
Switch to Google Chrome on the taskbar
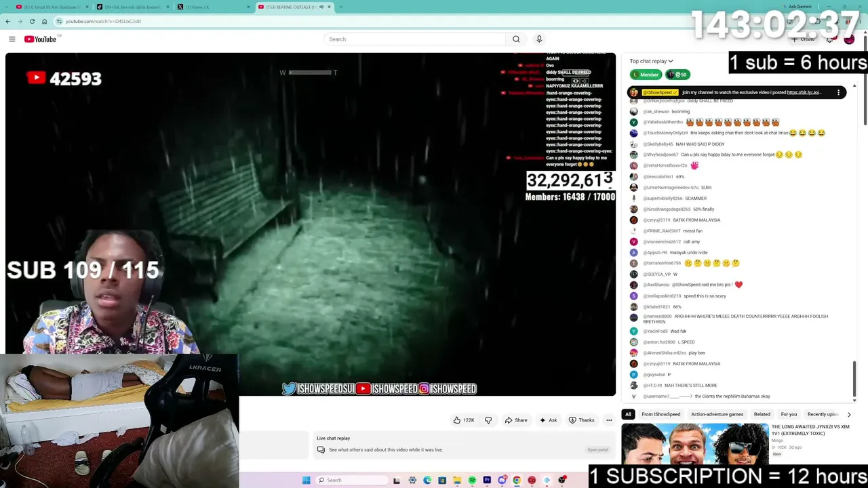click(517, 481)
